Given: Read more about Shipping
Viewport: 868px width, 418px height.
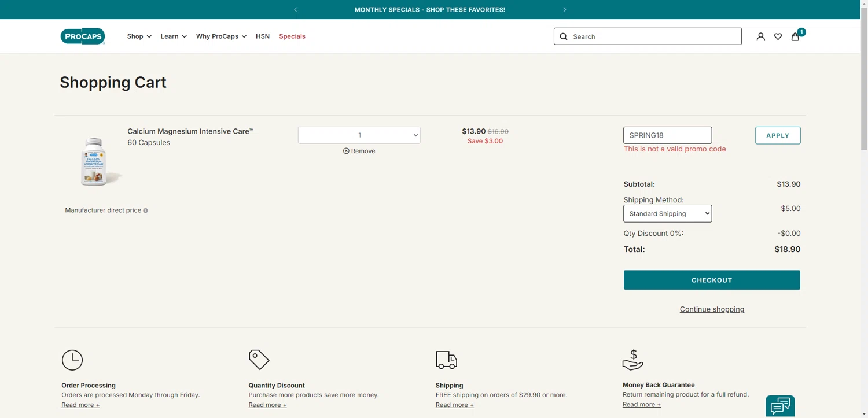Looking at the screenshot, I should (455, 405).
